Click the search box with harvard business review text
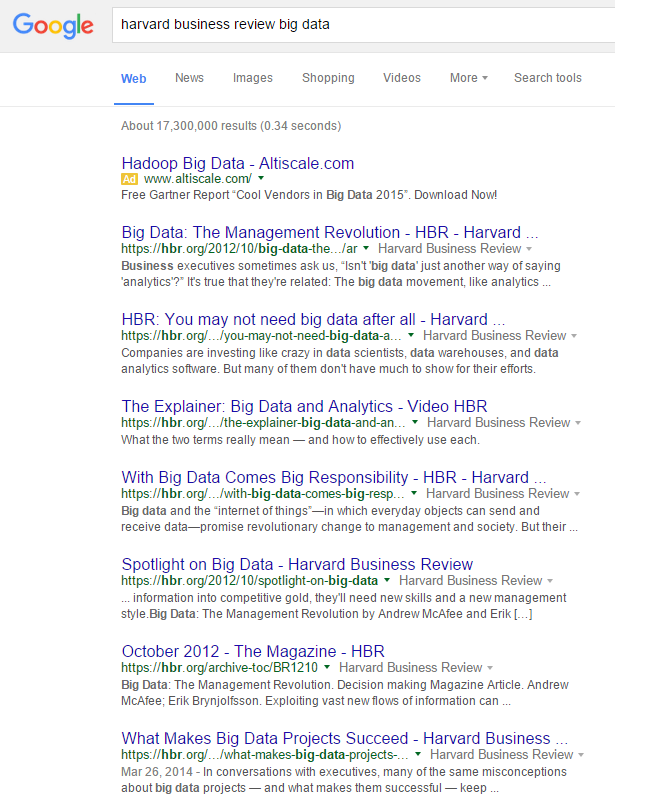This screenshot has height=806, width=647. click(363, 25)
